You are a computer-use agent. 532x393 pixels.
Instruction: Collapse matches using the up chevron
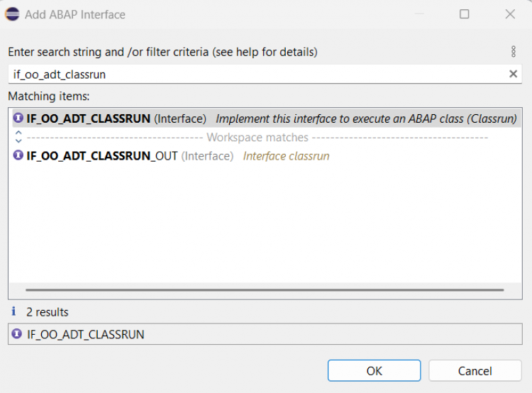click(x=18, y=133)
